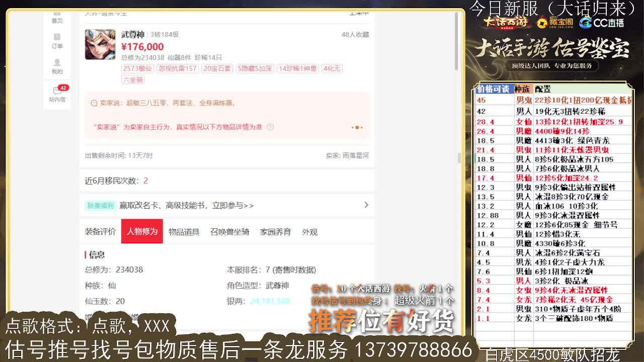Click the CC直播 logo in stream overlay
Screen dimensions: 644x362
pyautogui.click(x=602, y=23)
